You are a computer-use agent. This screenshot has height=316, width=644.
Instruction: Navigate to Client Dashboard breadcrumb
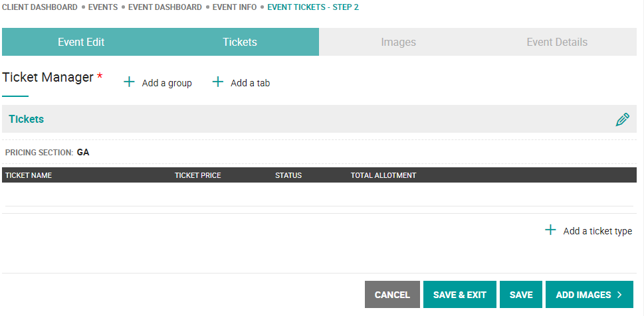click(x=40, y=7)
